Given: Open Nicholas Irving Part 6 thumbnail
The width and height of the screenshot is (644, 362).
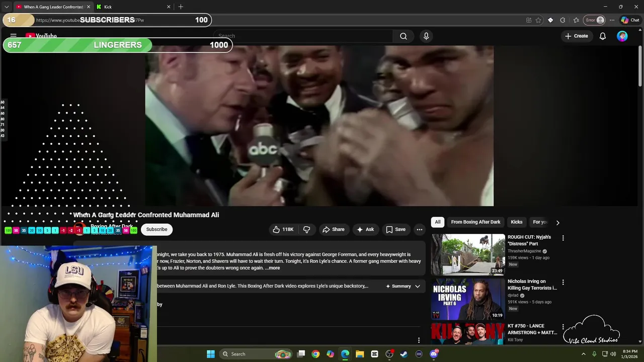Looking at the screenshot, I should point(468,299).
